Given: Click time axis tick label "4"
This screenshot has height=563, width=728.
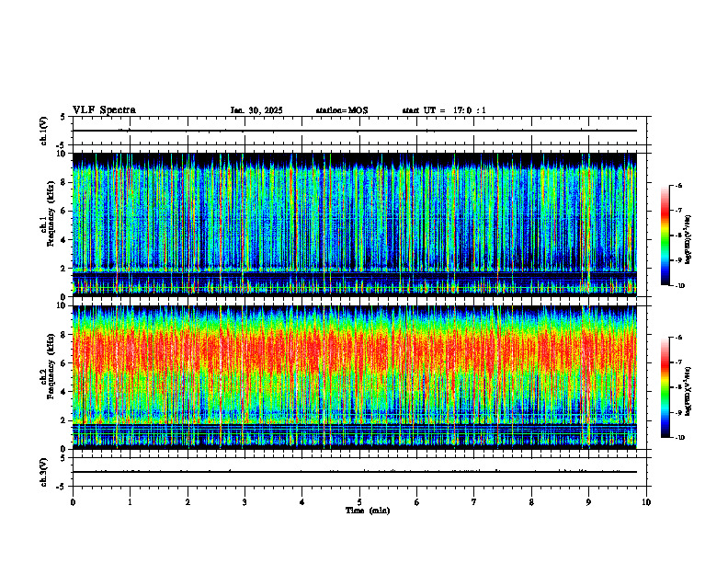Looking at the screenshot, I should coord(302,502).
